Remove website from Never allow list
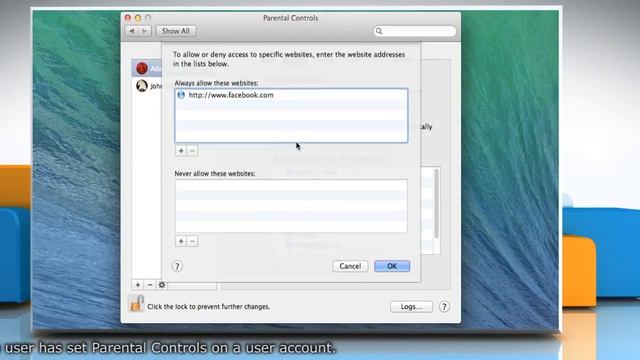640x360 pixels. point(192,241)
